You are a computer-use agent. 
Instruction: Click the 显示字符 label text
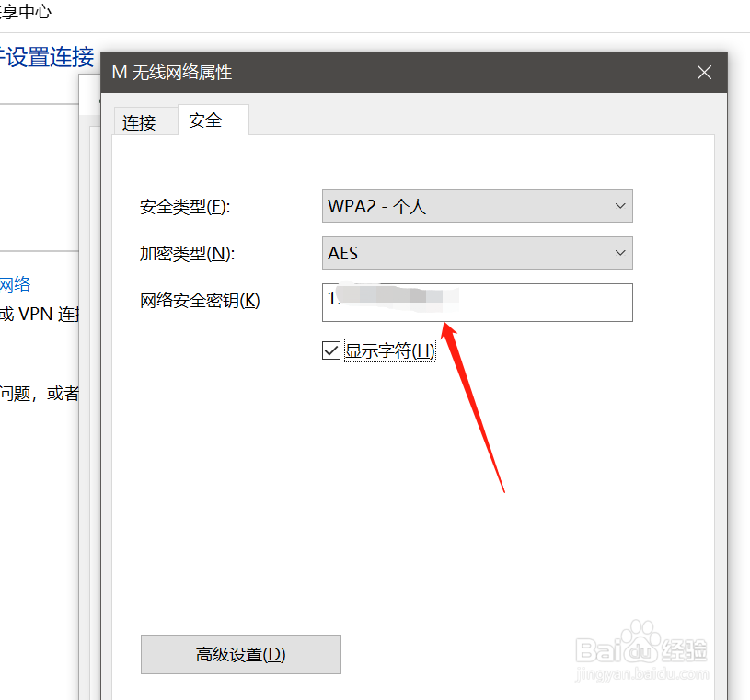390,350
